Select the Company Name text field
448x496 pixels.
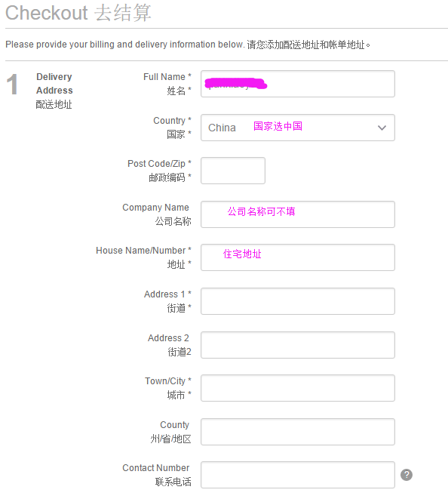coord(298,214)
